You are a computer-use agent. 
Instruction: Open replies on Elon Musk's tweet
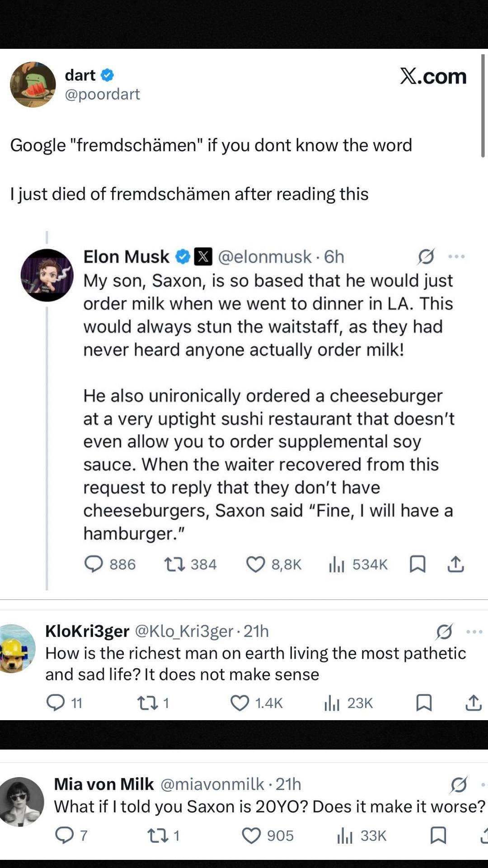tap(94, 564)
